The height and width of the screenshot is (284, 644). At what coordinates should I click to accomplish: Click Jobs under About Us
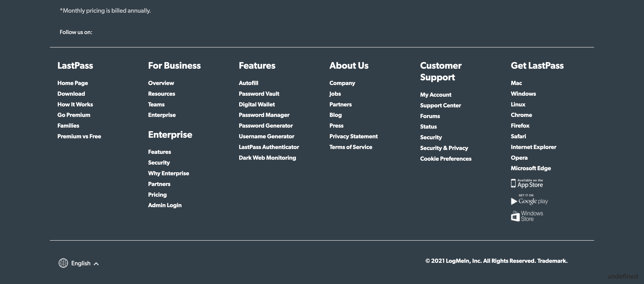point(335,94)
